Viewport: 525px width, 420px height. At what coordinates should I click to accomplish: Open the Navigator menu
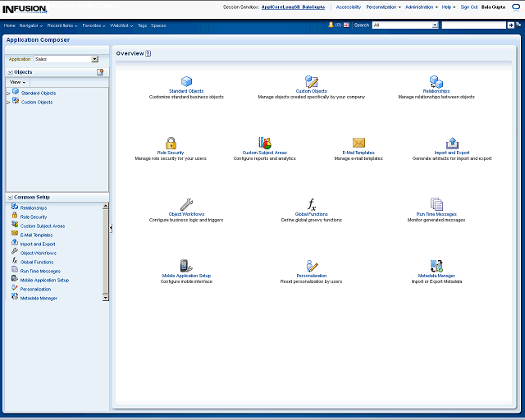tap(31, 25)
